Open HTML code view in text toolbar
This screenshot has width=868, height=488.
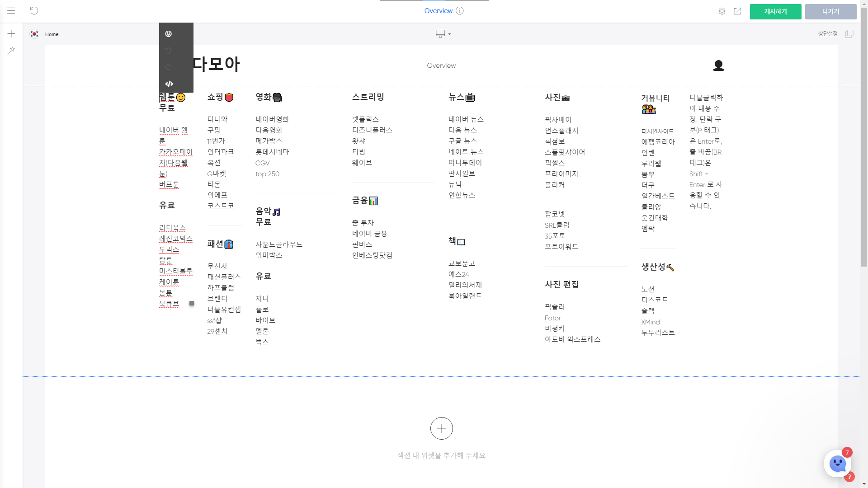tap(169, 84)
